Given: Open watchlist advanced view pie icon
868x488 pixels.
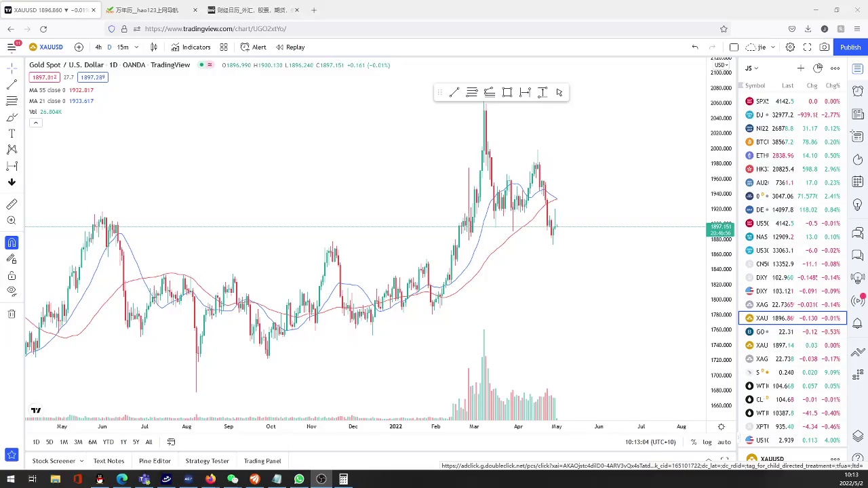Looking at the screenshot, I should [818, 68].
